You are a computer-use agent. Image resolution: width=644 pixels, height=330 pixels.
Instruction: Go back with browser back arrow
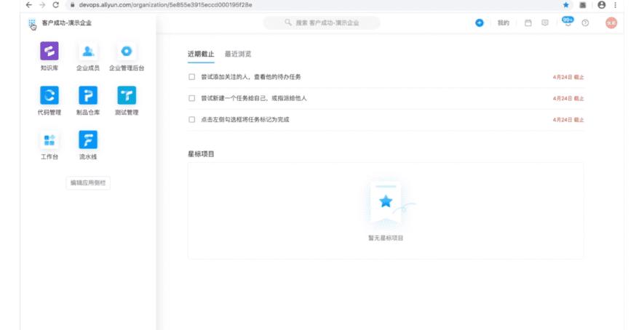[29, 5]
